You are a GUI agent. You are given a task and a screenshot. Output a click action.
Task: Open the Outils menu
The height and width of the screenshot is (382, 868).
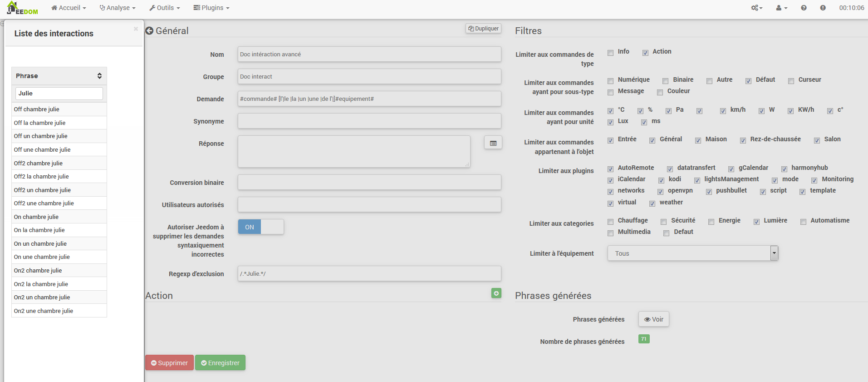[165, 8]
